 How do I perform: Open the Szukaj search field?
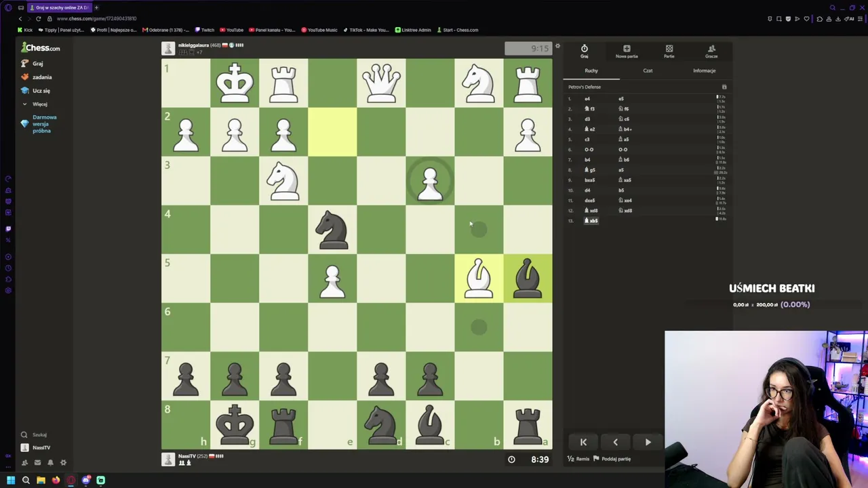click(35, 434)
